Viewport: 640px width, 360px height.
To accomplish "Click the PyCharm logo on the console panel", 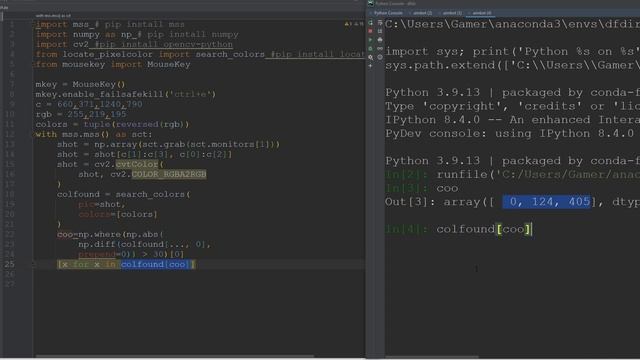I will 371,3.
